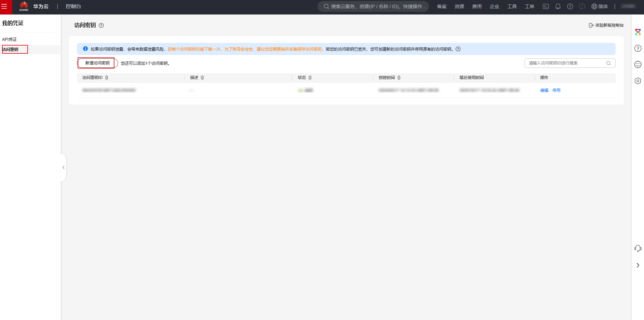Click the search magnifier in key ID box
Screen dimensions: 644x320
pyautogui.click(x=608, y=63)
